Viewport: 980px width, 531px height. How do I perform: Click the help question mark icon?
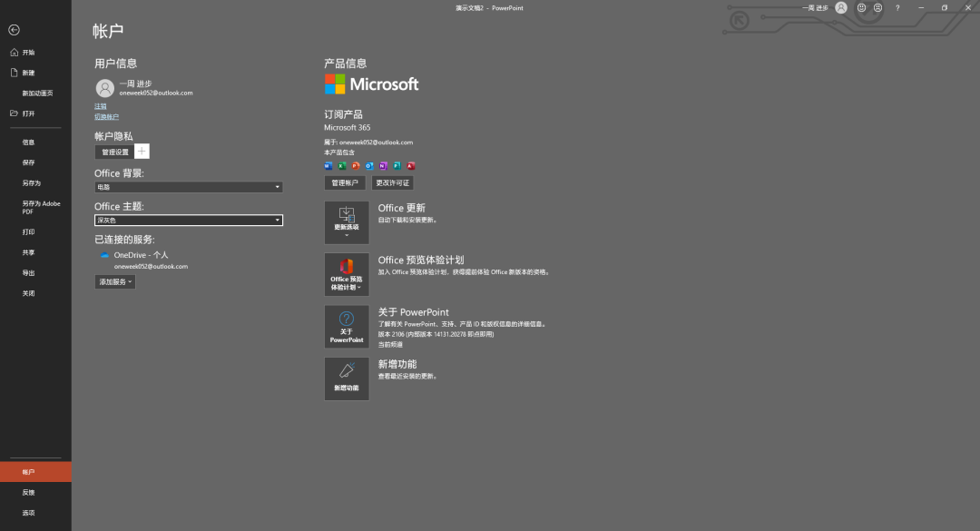tap(897, 8)
